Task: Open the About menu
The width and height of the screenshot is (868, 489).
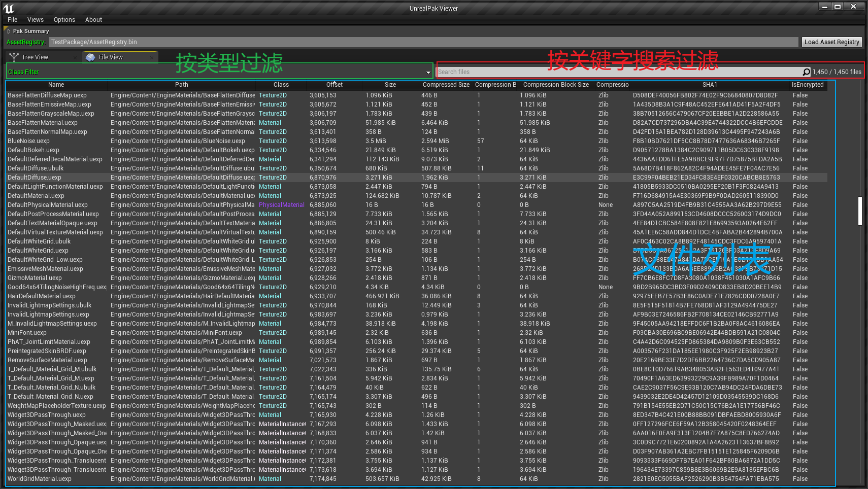Action: (x=93, y=19)
